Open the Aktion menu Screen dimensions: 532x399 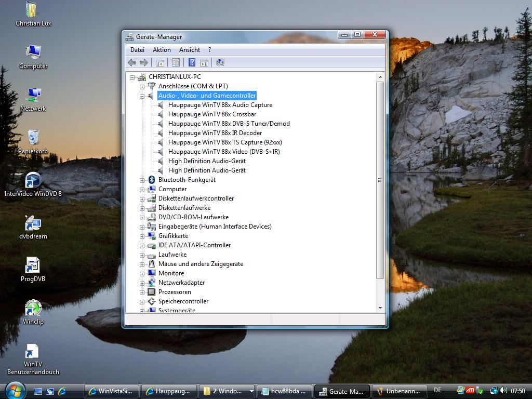(x=162, y=50)
